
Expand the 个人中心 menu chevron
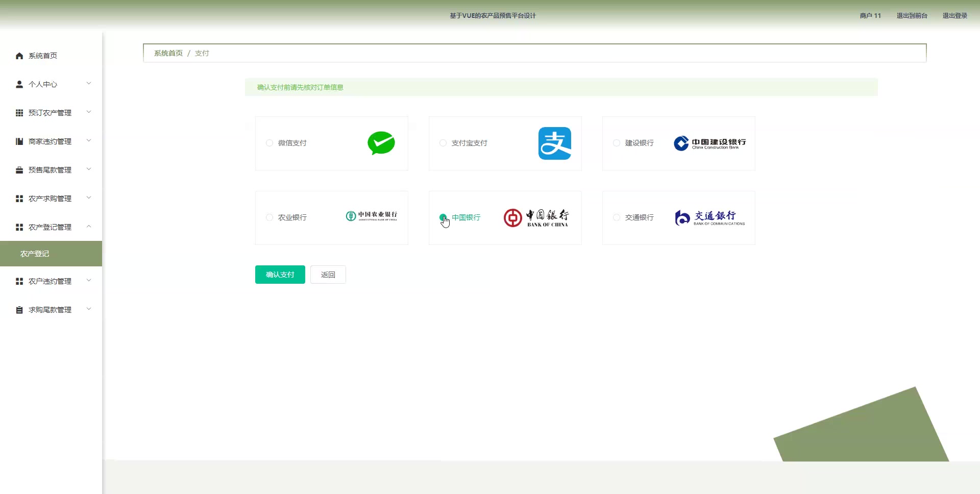coord(89,84)
